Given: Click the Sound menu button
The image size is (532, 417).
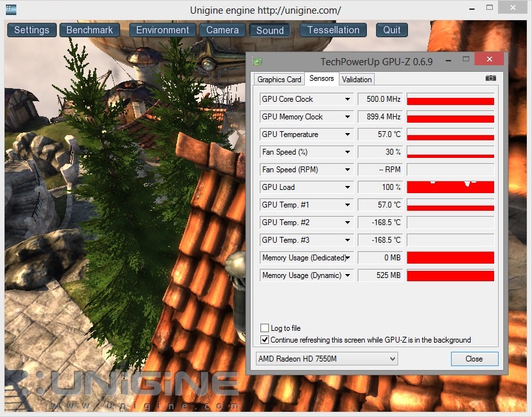Looking at the screenshot, I should pyautogui.click(x=270, y=30).
